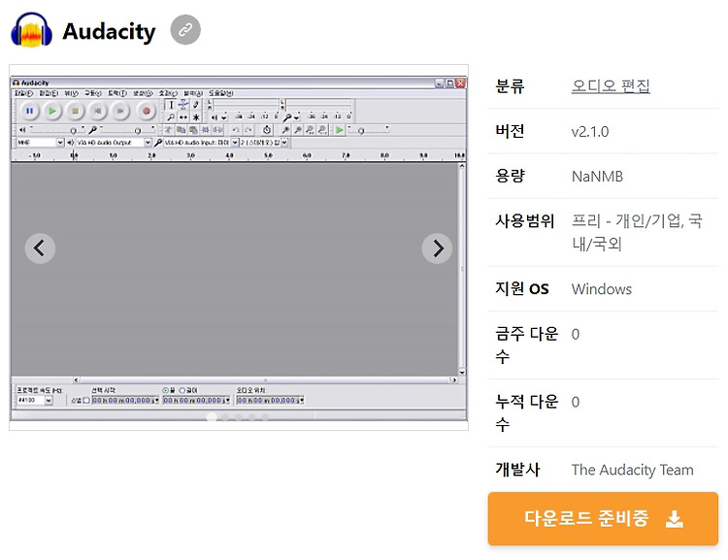Select the Envelope tool

[183, 105]
